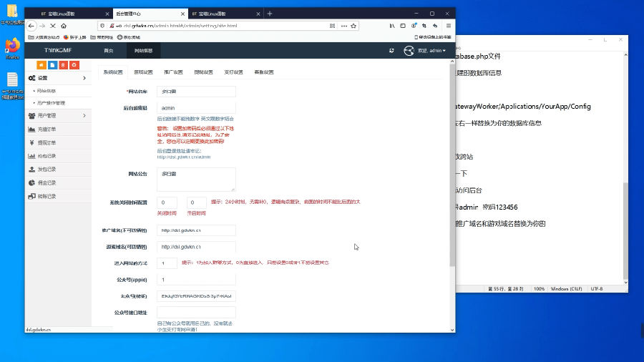Click the 网站名称 input field
The height and width of the screenshot is (362, 644).
[195, 91]
